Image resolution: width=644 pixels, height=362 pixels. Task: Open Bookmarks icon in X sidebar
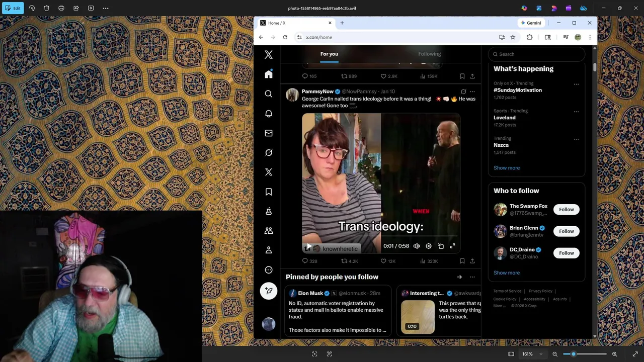[x=269, y=192]
